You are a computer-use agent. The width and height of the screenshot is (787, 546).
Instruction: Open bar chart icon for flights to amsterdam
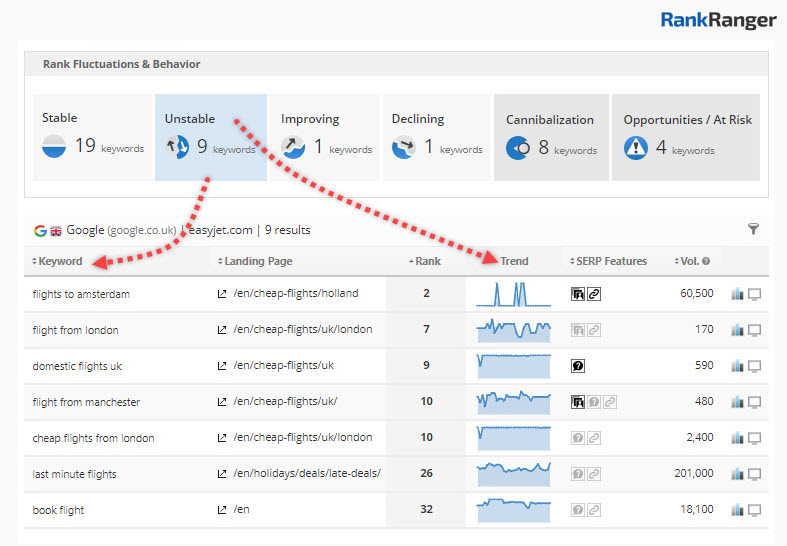point(738,294)
